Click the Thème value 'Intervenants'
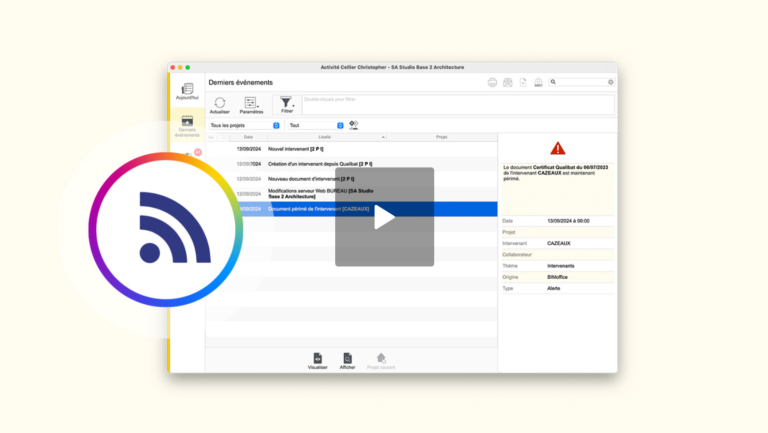 coord(561,266)
